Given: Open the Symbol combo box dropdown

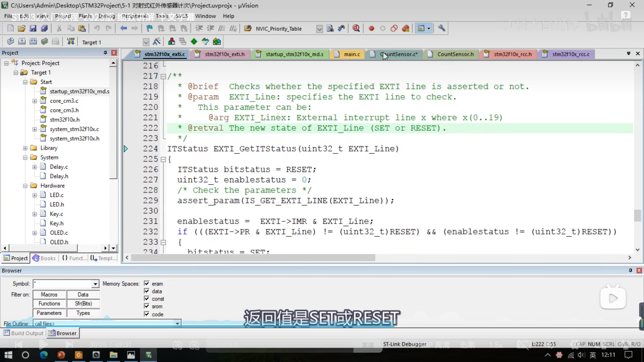Looking at the screenshot, I should coord(95,284).
